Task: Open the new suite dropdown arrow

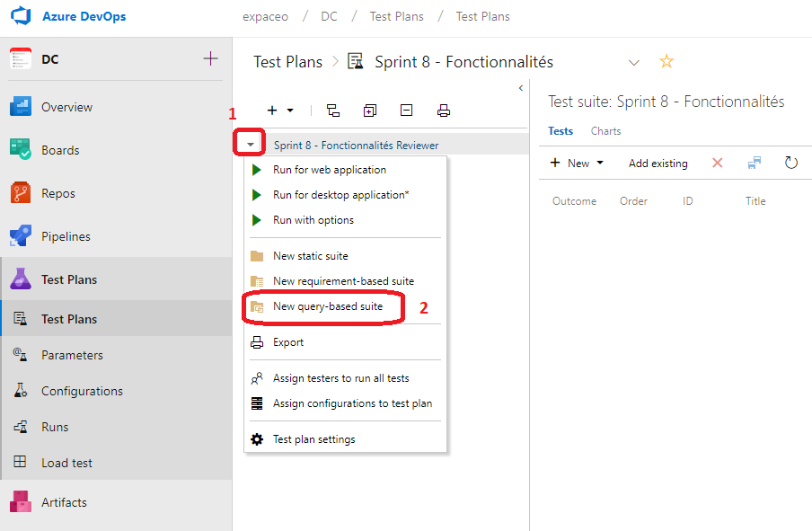Action: pyautogui.click(x=290, y=111)
